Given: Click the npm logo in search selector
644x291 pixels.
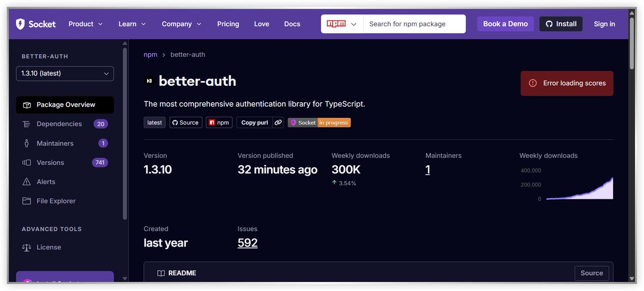Looking at the screenshot, I should pyautogui.click(x=336, y=24).
